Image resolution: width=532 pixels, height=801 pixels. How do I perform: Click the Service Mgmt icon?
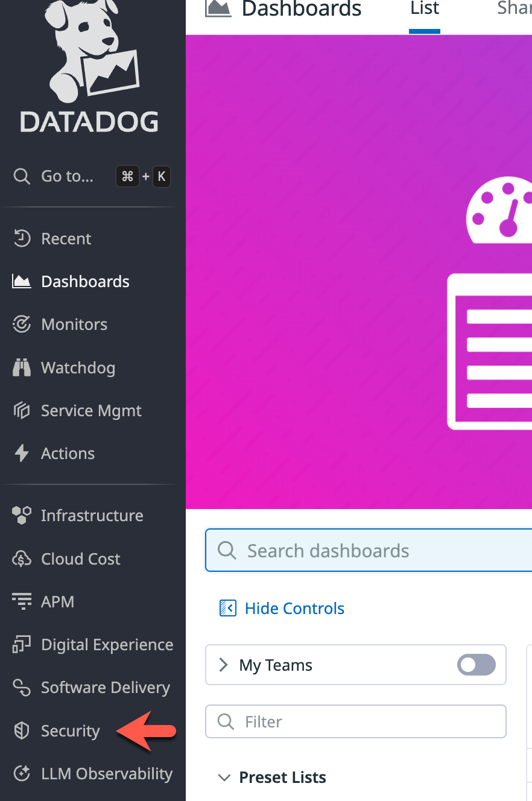[22, 411]
